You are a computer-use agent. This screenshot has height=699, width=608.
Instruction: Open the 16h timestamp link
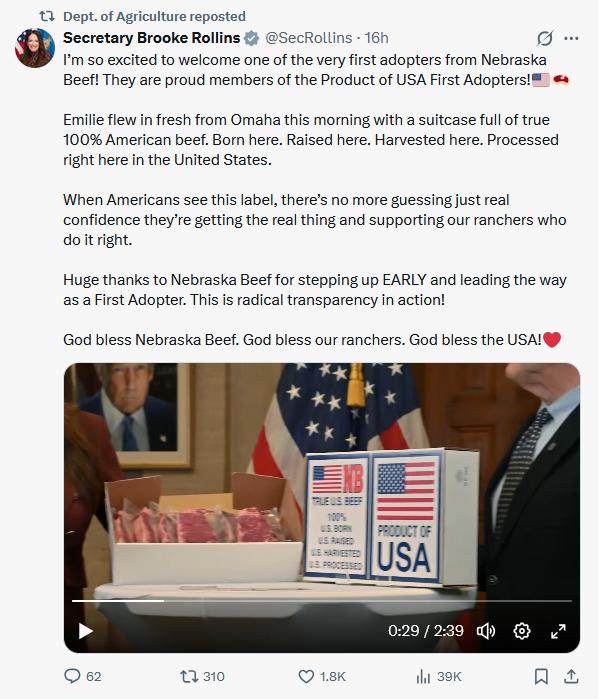377,38
